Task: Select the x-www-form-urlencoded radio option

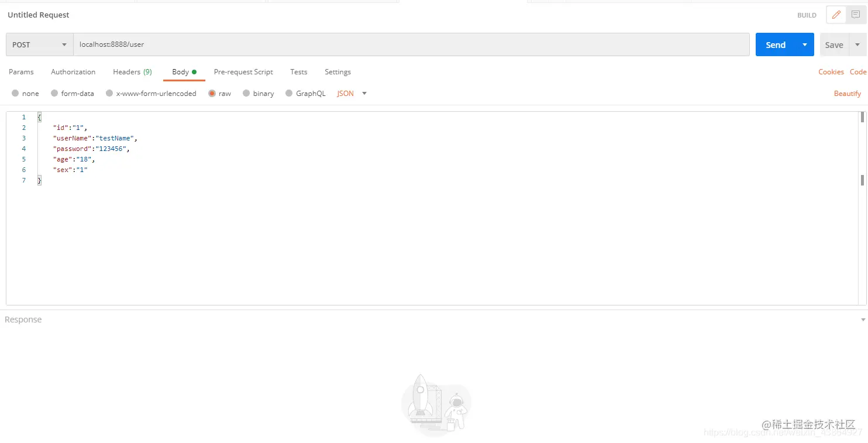Action: click(109, 94)
